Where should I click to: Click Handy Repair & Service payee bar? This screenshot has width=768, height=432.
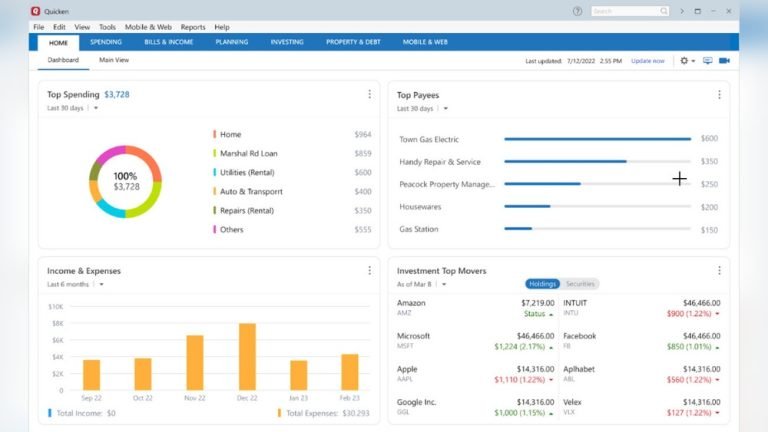click(x=598, y=161)
